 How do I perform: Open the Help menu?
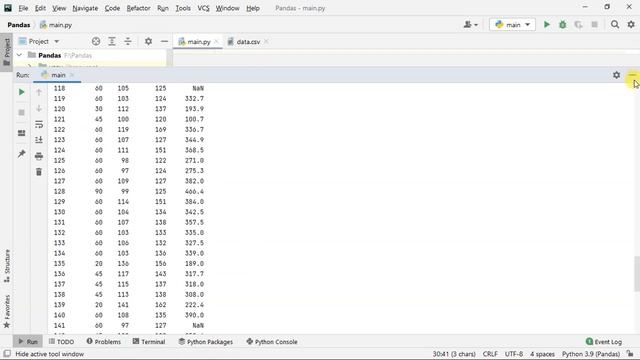[x=253, y=8]
